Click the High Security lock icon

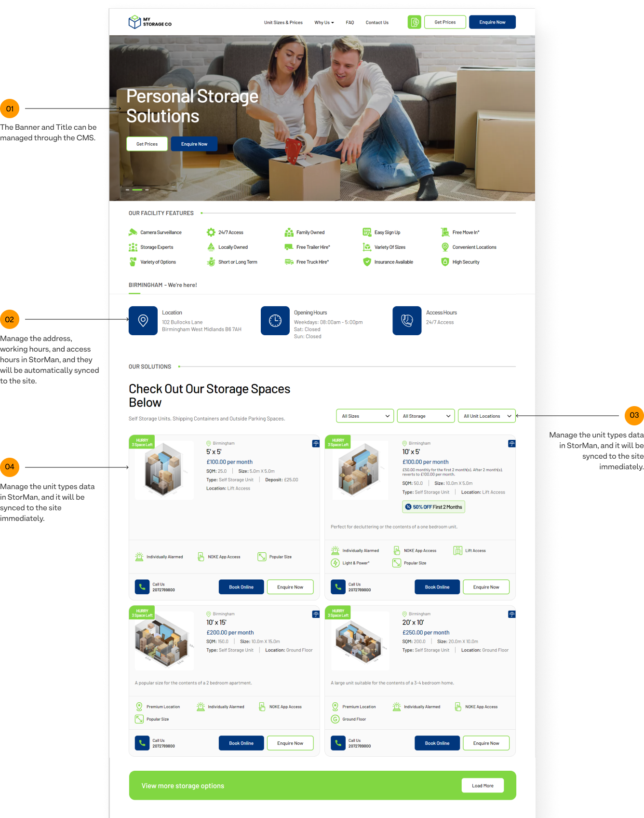pos(445,262)
